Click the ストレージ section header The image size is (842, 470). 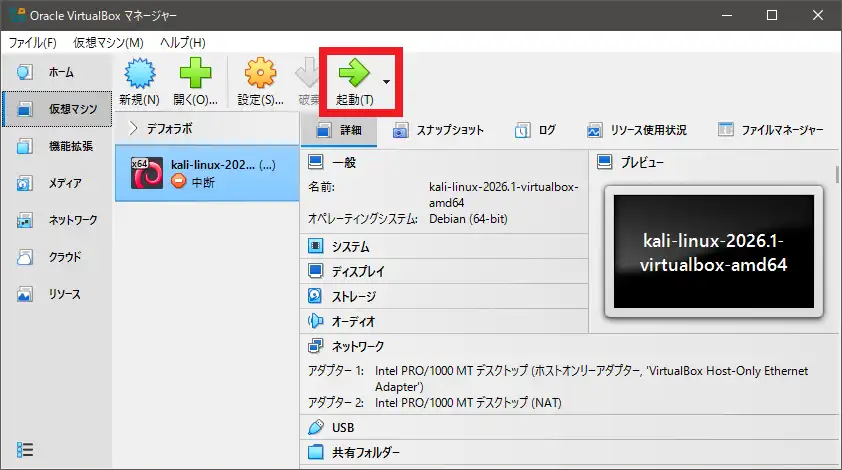444,296
